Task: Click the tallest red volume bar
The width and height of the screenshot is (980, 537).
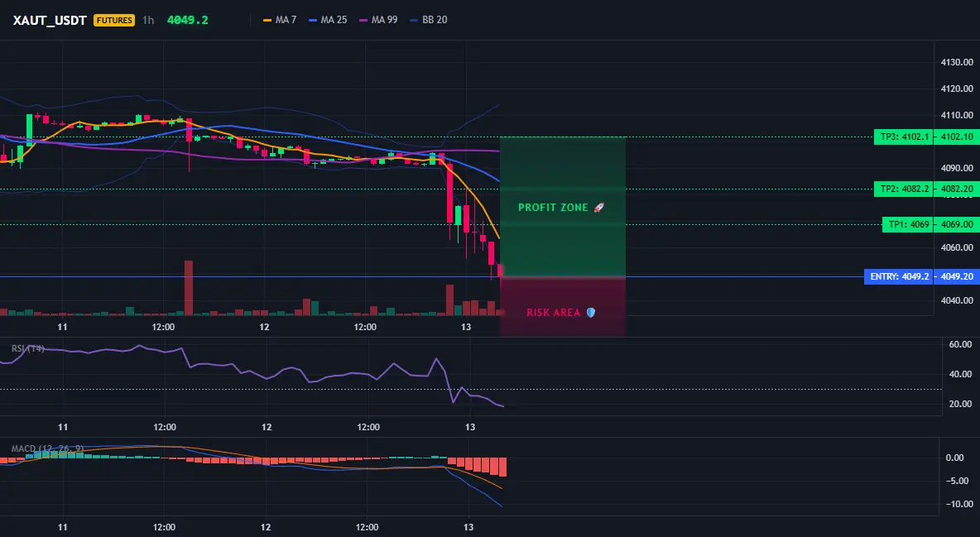Action: coord(189,288)
